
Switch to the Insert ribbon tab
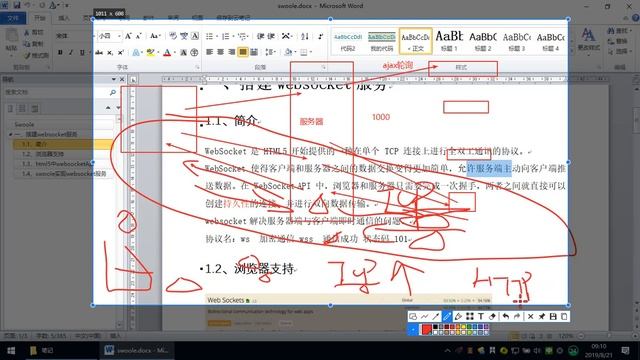pyautogui.click(x=64, y=18)
